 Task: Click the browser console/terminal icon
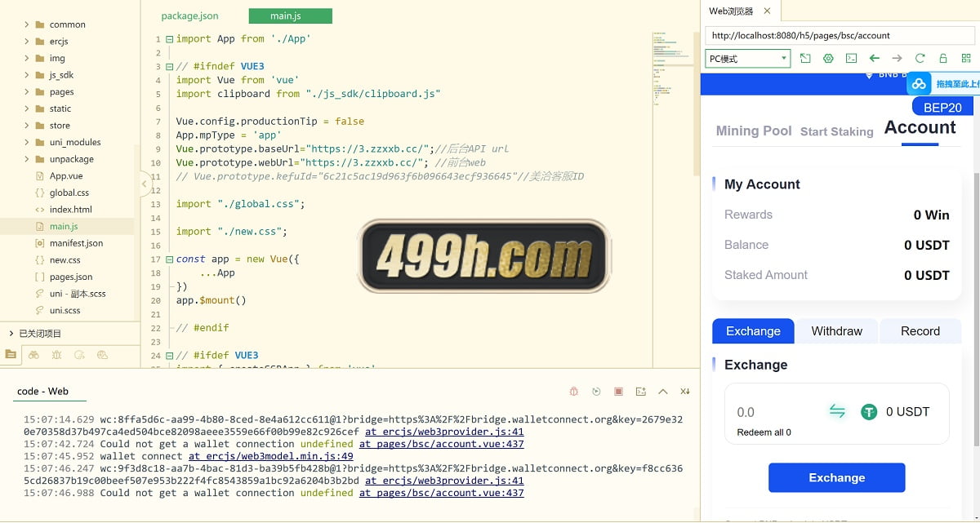click(x=851, y=59)
